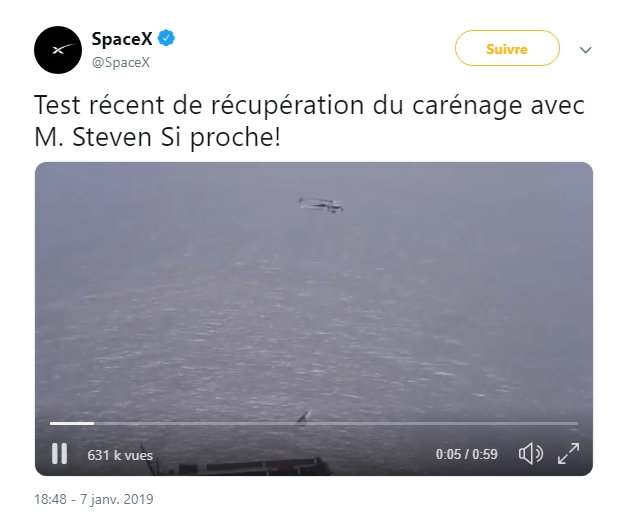Click the fairing parachute in video

(x=304, y=417)
